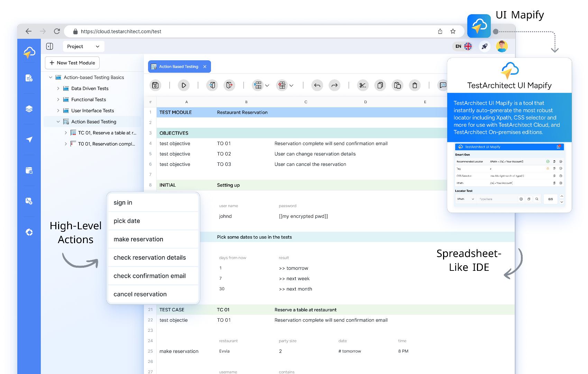Choose 'check confirmation email' action
Viewport: 588px width, 374px height.
[x=149, y=276]
